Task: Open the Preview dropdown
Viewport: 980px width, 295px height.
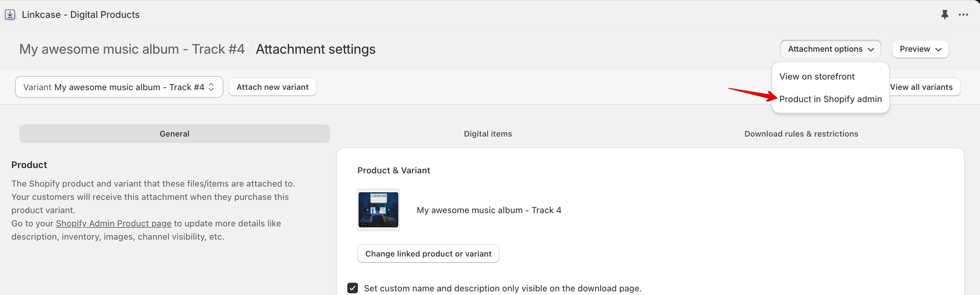Action: coord(920,49)
